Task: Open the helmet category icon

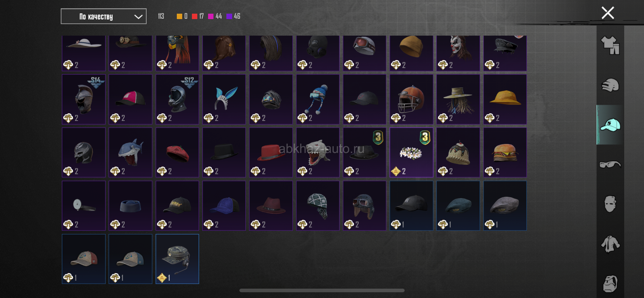Action: click(610, 85)
